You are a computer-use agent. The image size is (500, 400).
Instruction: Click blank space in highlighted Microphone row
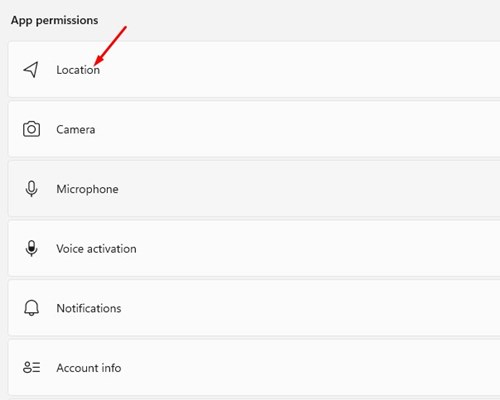300,189
